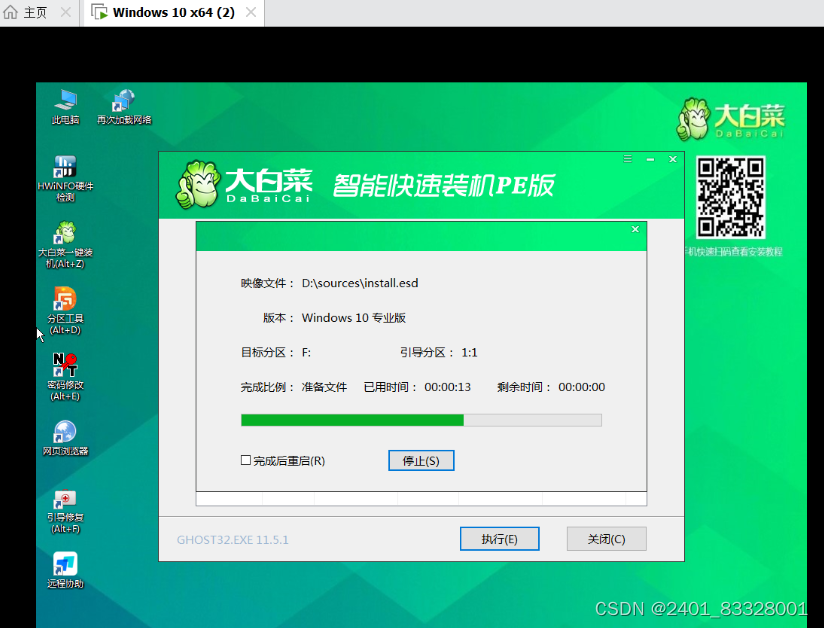Click the 引导分区 1:1 value

pyautogui.click(x=469, y=353)
